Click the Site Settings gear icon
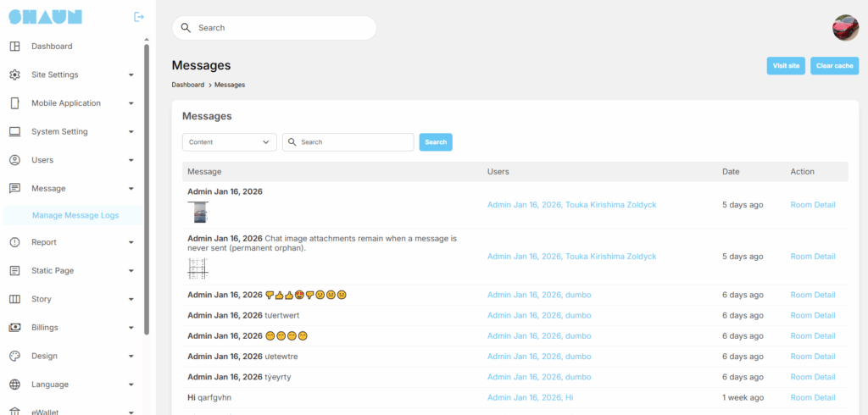This screenshot has width=868, height=415. pyautogui.click(x=14, y=75)
